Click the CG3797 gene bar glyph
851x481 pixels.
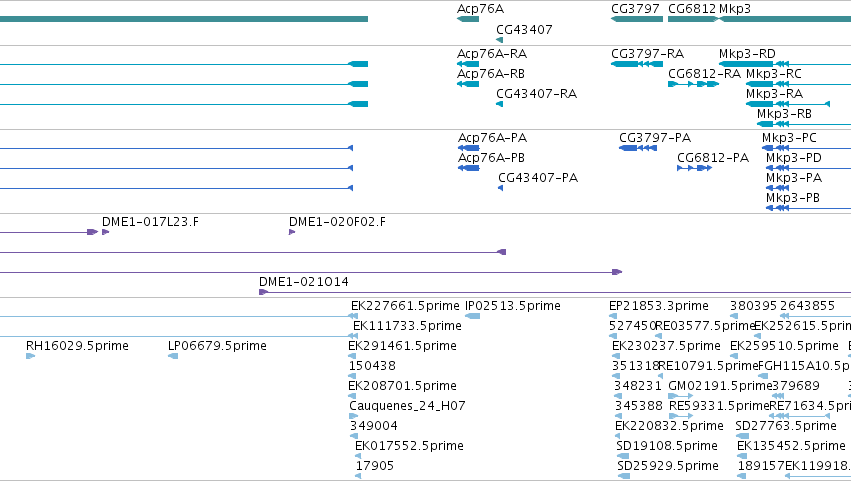pos(637,20)
